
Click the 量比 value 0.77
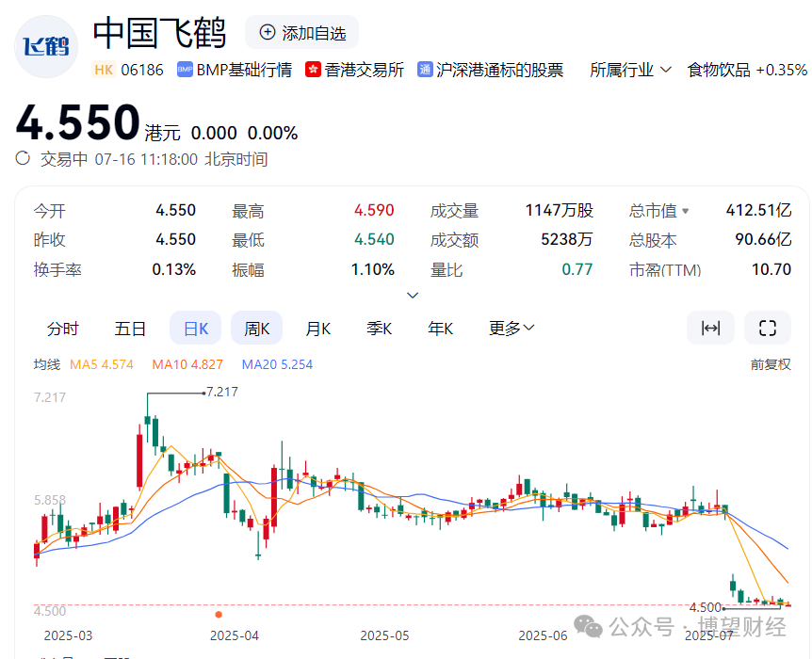[577, 269]
